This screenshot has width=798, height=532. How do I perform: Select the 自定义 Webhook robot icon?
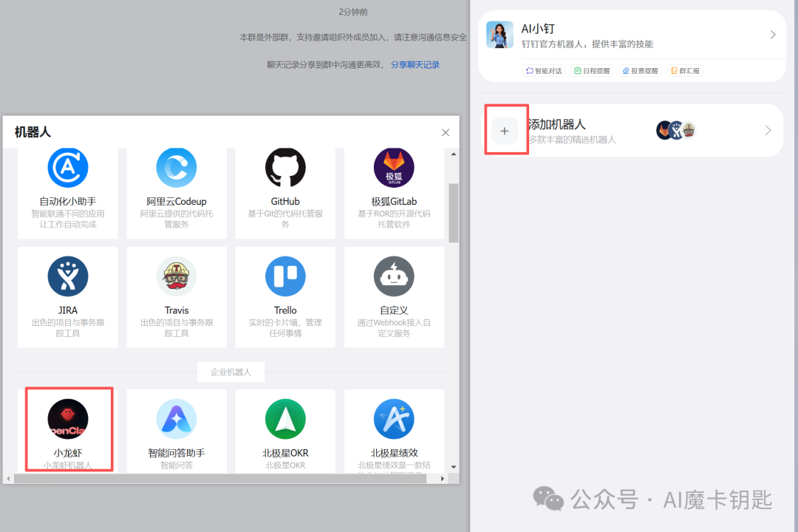(394, 276)
